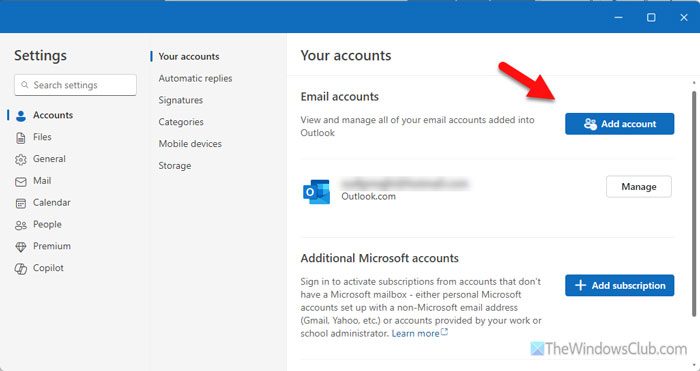This screenshot has height=371, width=700.
Task: Click the People icon in sidebar
Action: (x=21, y=225)
